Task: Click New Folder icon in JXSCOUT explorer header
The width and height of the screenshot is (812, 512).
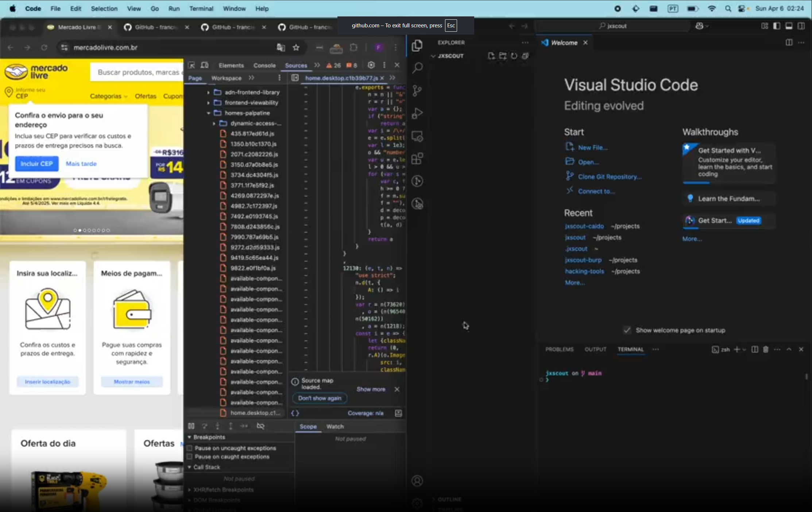Action: pos(503,56)
